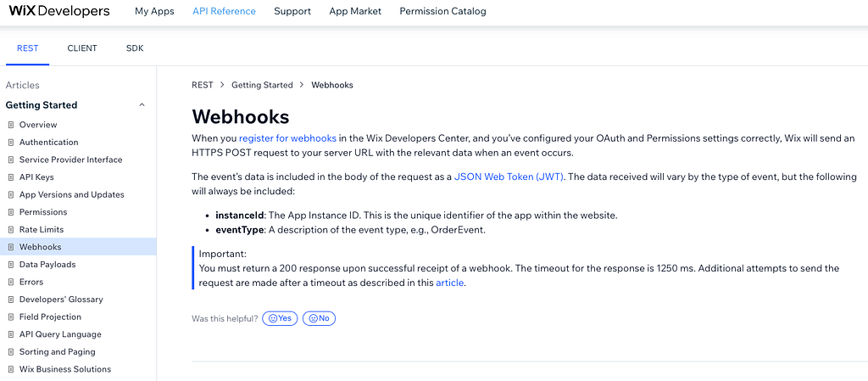Switch to the CLIENT tab
The width and height of the screenshot is (868, 381).
(82, 48)
